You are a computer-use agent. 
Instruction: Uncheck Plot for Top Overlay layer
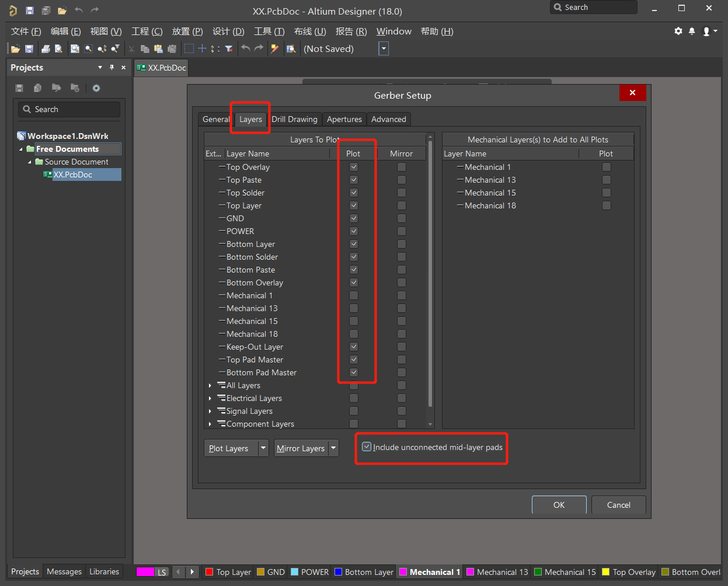[x=354, y=167]
